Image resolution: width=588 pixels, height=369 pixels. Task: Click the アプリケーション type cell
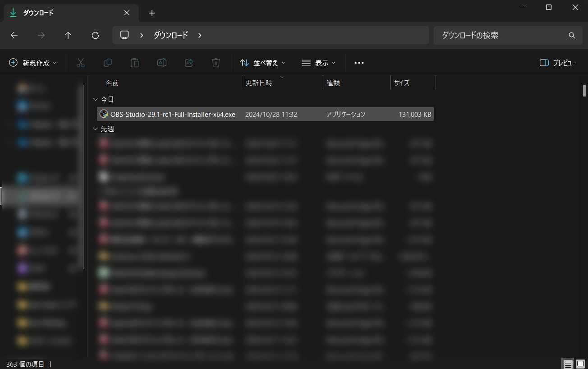346,115
